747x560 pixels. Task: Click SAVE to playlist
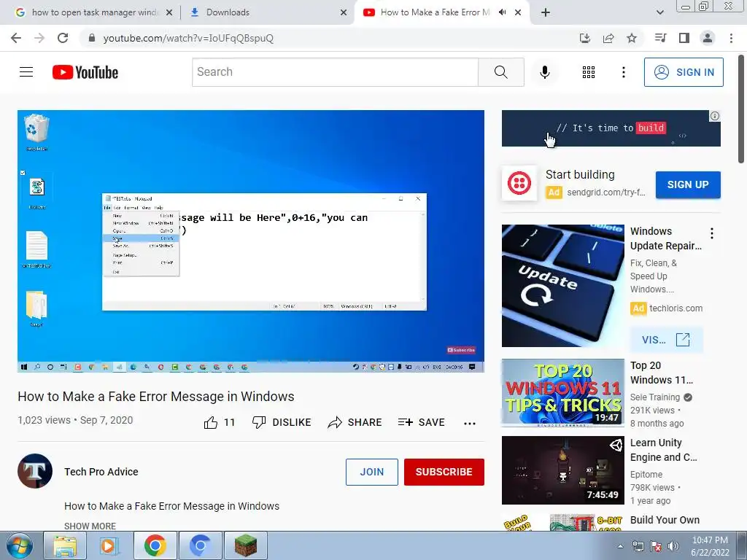tap(421, 422)
